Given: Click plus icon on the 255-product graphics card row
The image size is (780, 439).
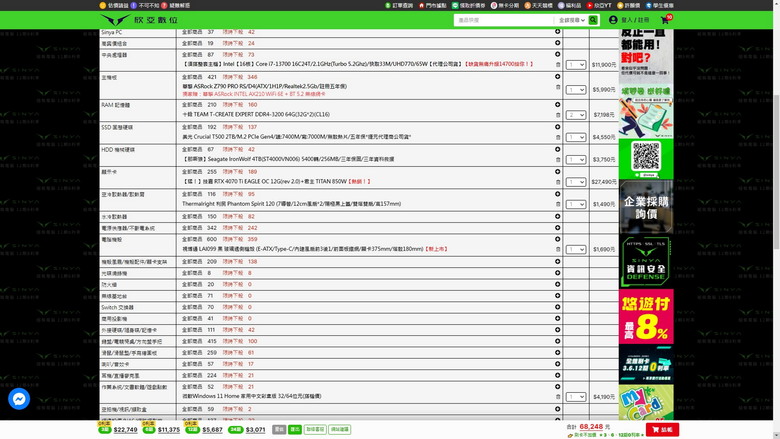Looking at the screenshot, I should [x=557, y=172].
